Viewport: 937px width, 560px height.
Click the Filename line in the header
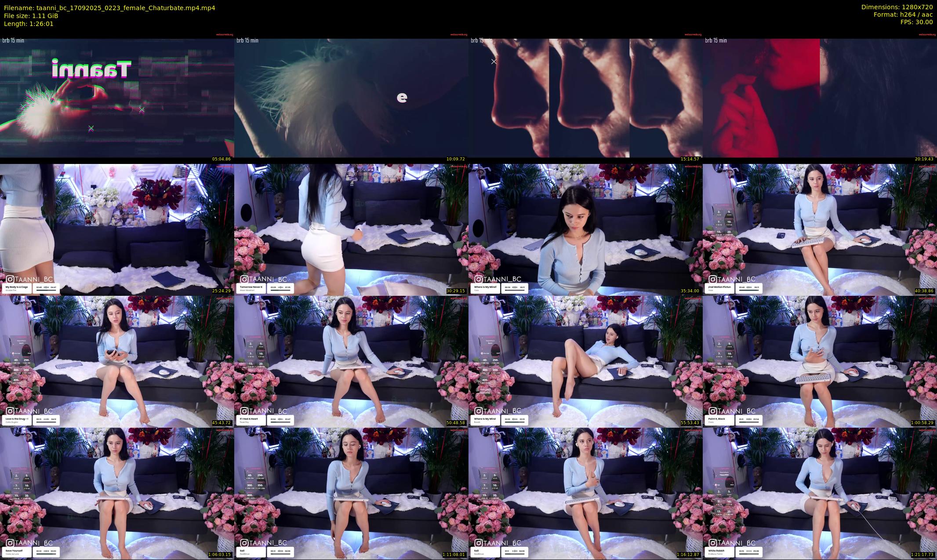coord(109,8)
